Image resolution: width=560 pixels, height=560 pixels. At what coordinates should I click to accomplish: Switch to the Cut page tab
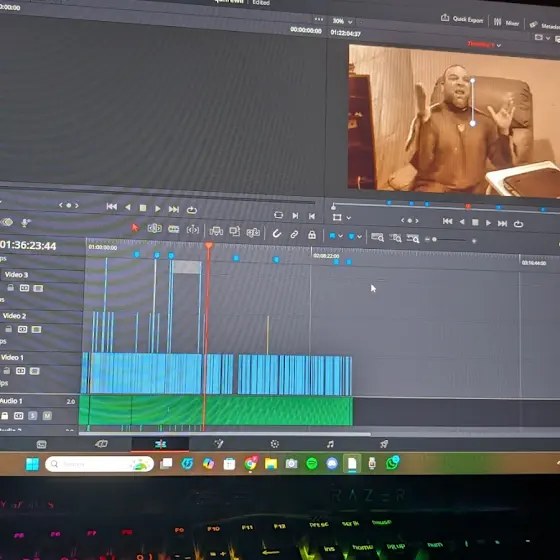coord(101,444)
